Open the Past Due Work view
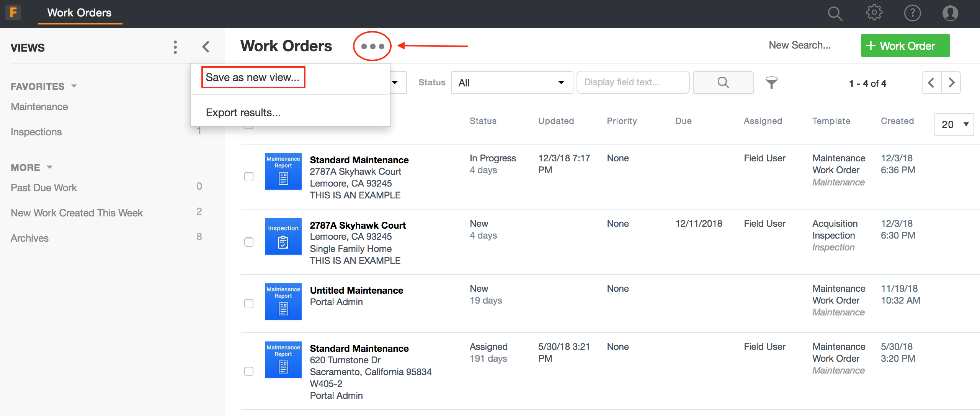This screenshot has height=416, width=980. (x=44, y=188)
